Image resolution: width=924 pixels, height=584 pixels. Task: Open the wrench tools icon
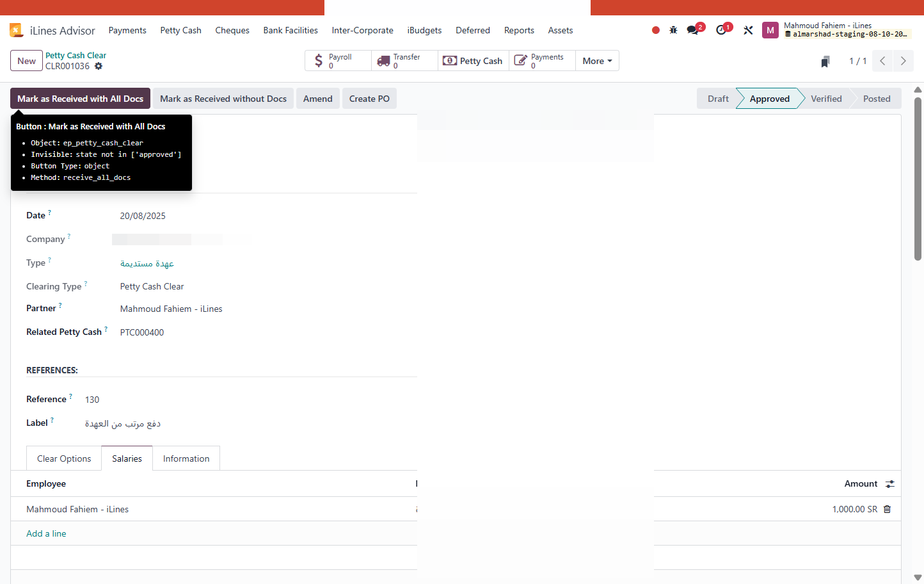pyautogui.click(x=748, y=30)
